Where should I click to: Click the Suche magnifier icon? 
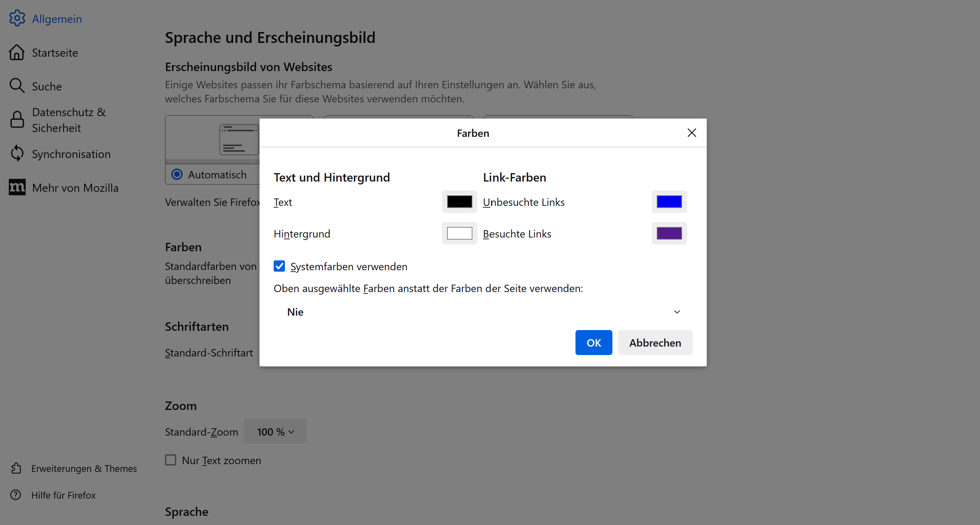pyautogui.click(x=17, y=86)
